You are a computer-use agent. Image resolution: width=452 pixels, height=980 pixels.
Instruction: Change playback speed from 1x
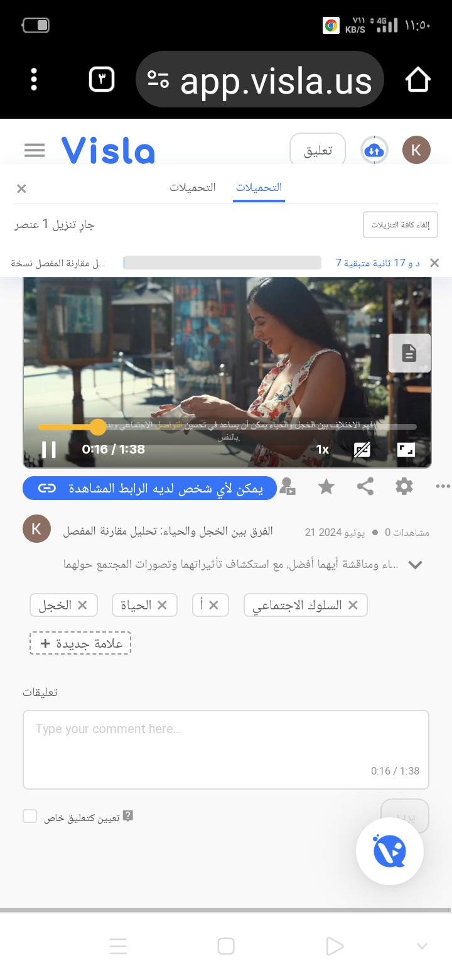pos(323,449)
